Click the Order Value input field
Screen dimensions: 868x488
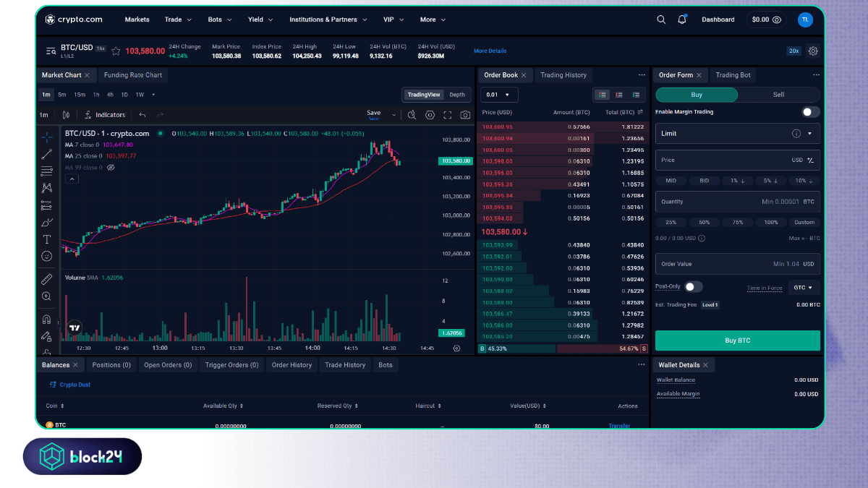[738, 264]
